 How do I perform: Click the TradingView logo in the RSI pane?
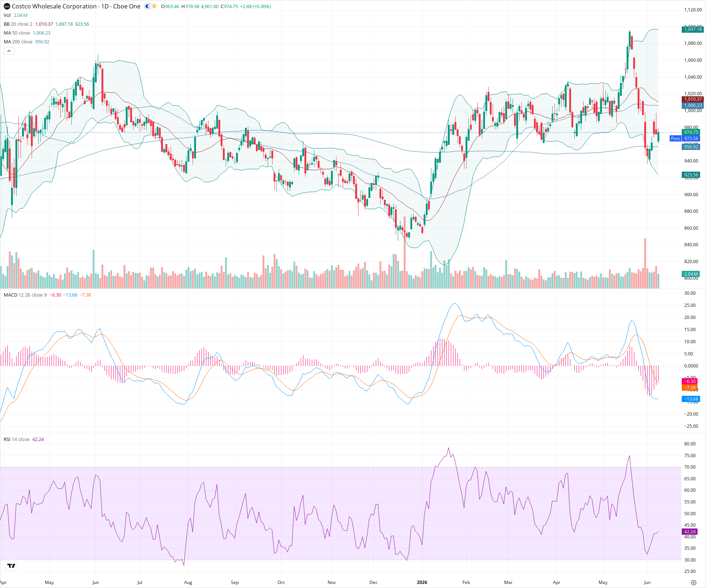11,566
